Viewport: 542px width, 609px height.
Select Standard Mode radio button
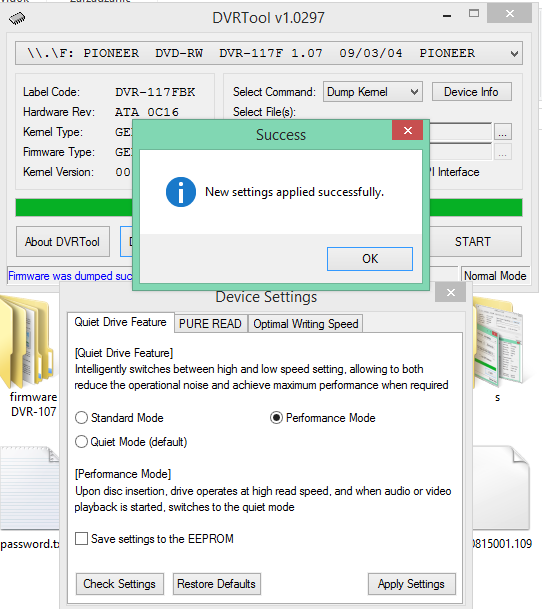(81, 418)
